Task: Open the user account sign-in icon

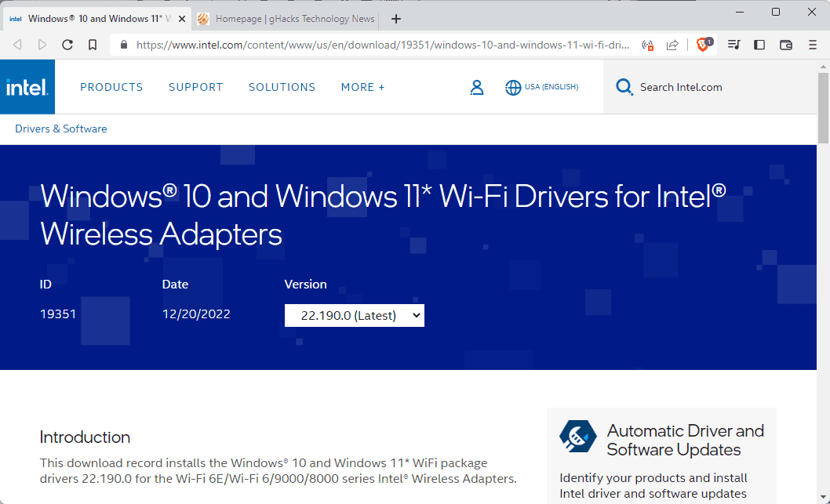Action: pos(477,87)
